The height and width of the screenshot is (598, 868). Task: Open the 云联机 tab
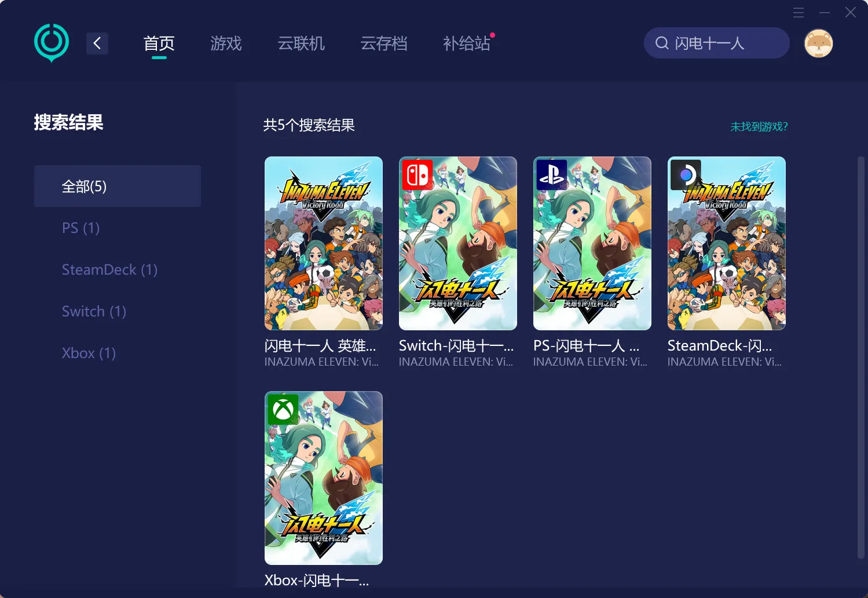[x=301, y=43]
